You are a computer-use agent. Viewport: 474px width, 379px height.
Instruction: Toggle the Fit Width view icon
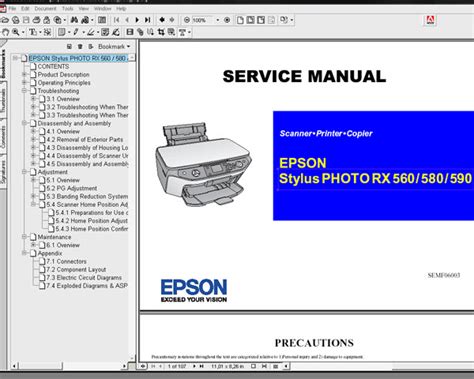[261, 20]
